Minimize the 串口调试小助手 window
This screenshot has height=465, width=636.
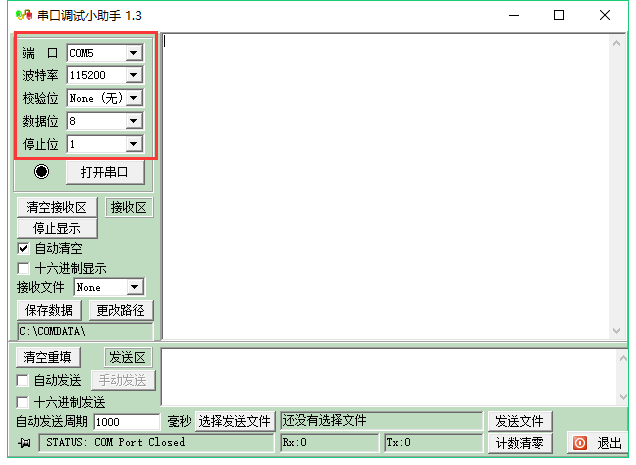(514, 15)
